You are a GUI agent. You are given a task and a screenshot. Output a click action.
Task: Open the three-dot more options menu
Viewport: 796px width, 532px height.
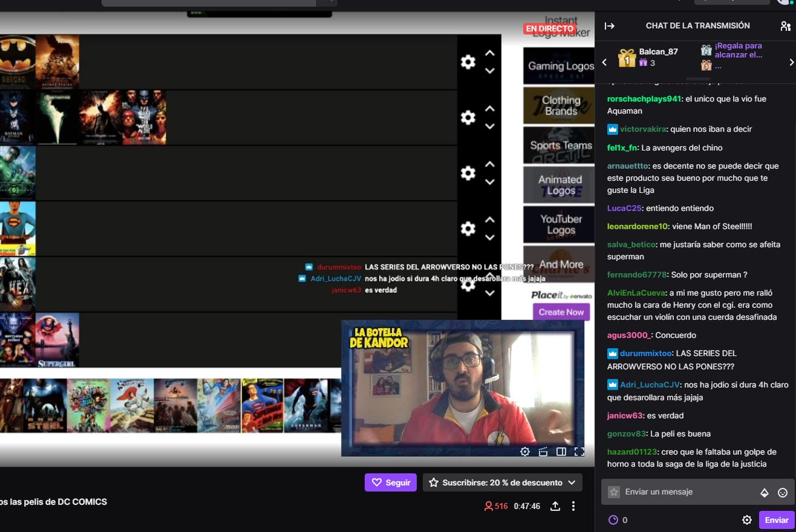573,506
